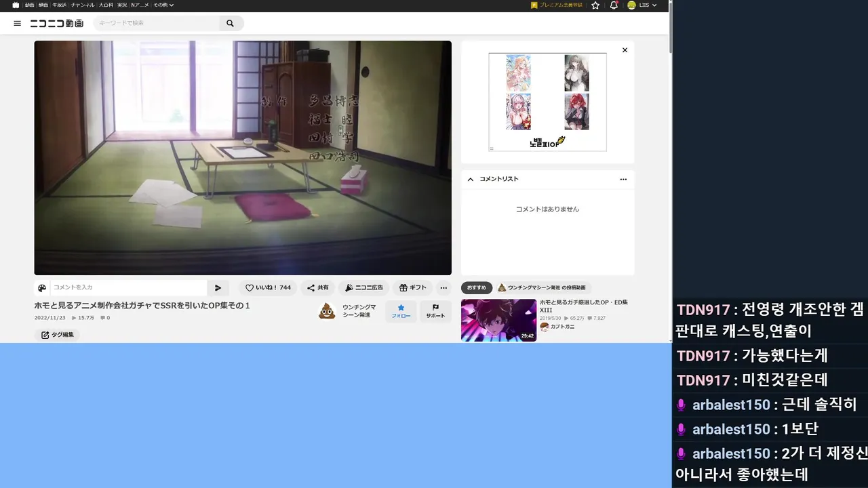Viewport: 868px width, 488px height.
Task: Open the recommended video thumbnail 29:42
Action: [498, 320]
